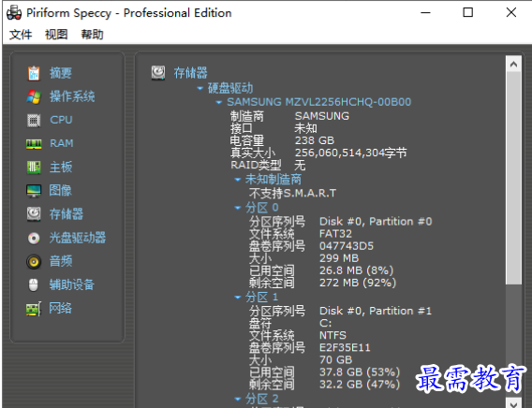The height and width of the screenshot is (408, 532).
Task: Open the 摘要 summary section
Action: (61, 73)
